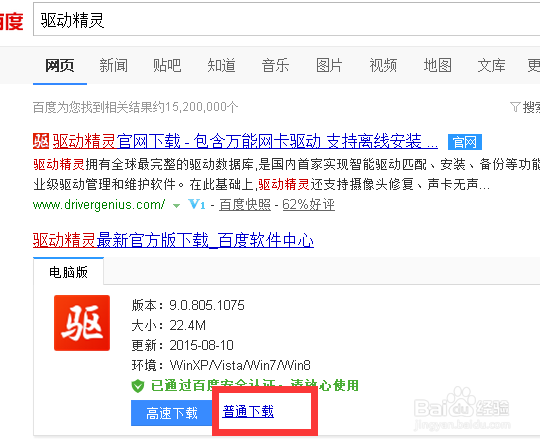Click the version text 9.0.805.1075
540x444 pixels.
207,305
